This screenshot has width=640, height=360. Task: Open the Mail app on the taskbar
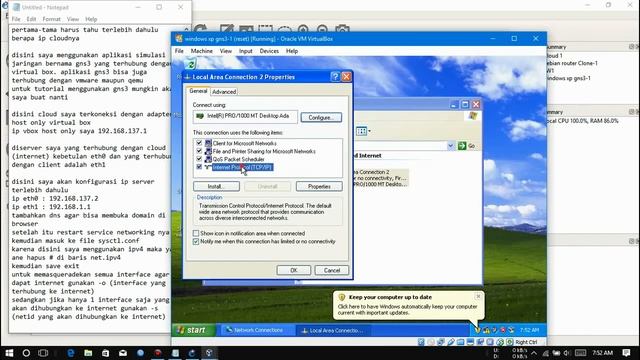coord(122,353)
